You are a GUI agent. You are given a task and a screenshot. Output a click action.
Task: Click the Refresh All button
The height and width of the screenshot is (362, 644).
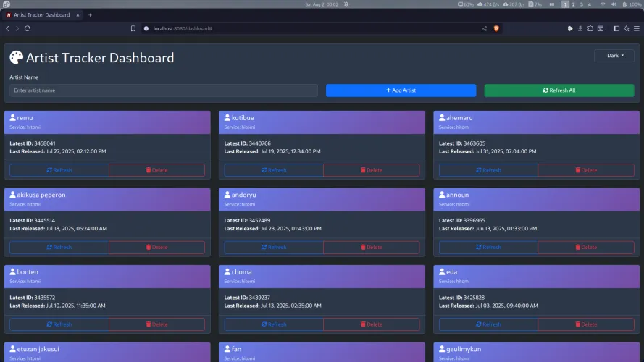coord(559,90)
